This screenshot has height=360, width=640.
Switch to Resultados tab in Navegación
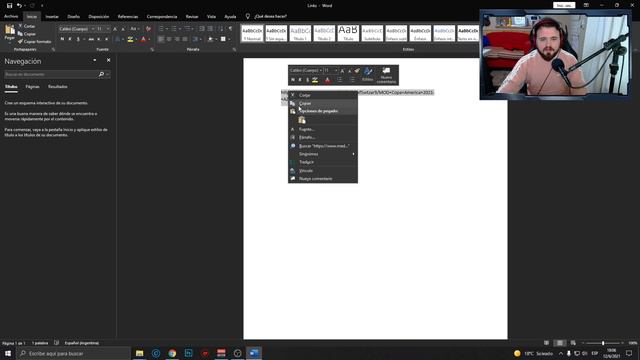tap(58, 87)
